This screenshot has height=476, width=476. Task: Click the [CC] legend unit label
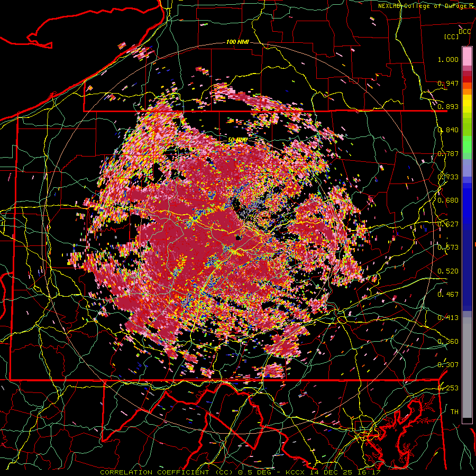pyautogui.click(x=452, y=36)
